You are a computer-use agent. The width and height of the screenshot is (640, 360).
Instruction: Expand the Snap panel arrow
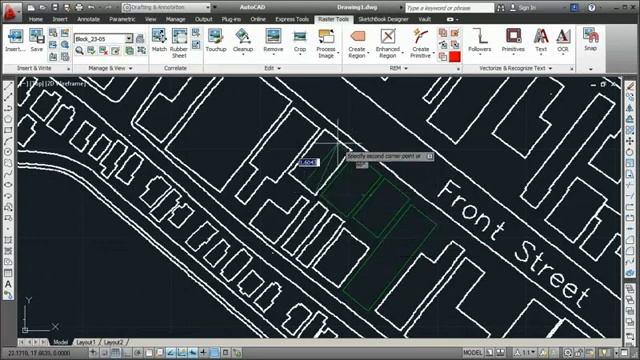tap(590, 69)
